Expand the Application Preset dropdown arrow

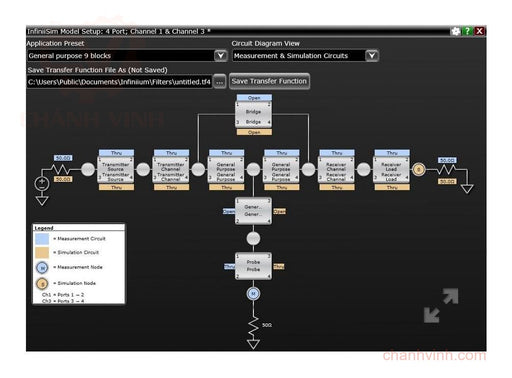220,56
